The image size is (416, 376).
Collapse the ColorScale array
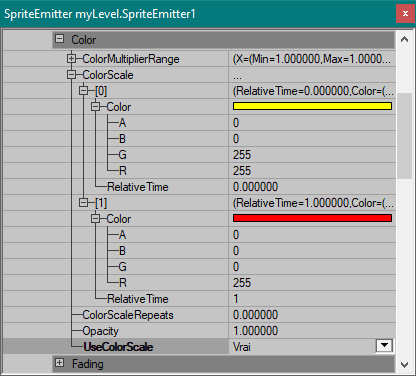point(71,75)
